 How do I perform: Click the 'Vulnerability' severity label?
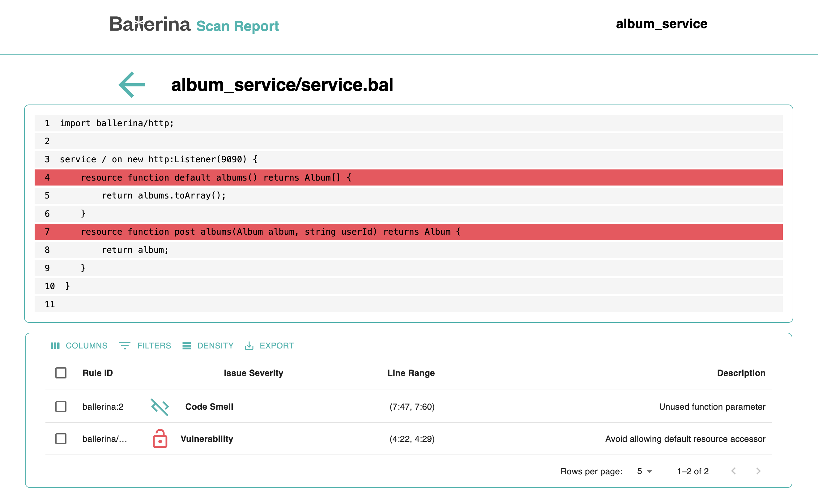tap(207, 439)
